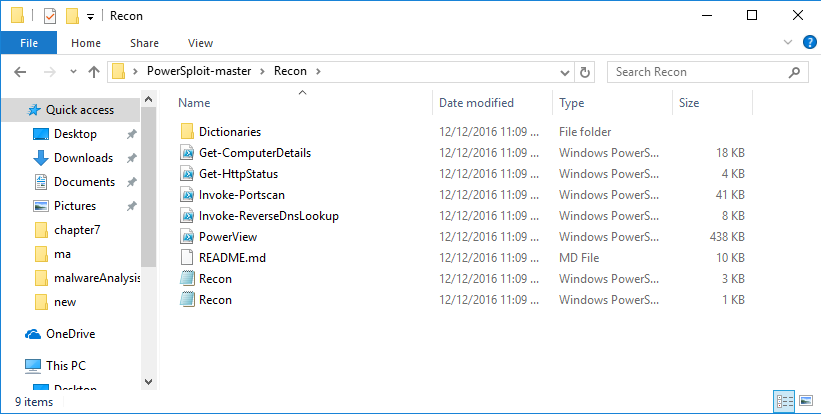Viewport: 821px width, 414px height.
Task: Click the MD File type cell
Action: tap(579, 258)
